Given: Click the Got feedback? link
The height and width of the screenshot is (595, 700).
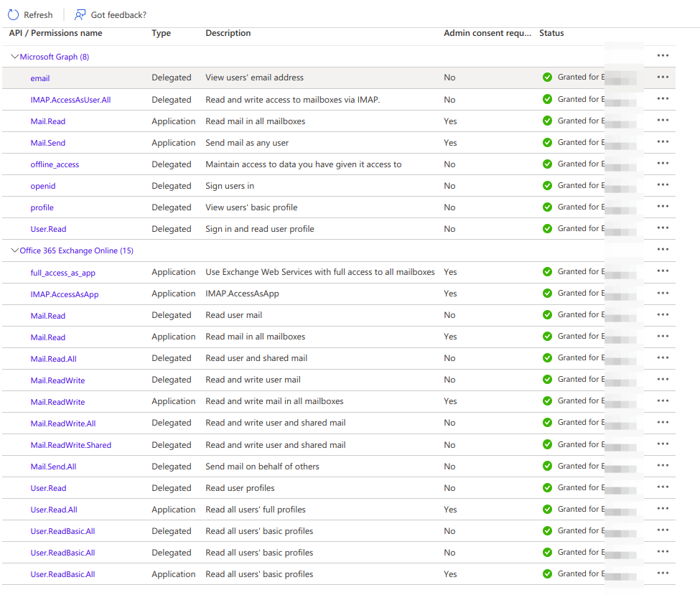Looking at the screenshot, I should 118,15.
